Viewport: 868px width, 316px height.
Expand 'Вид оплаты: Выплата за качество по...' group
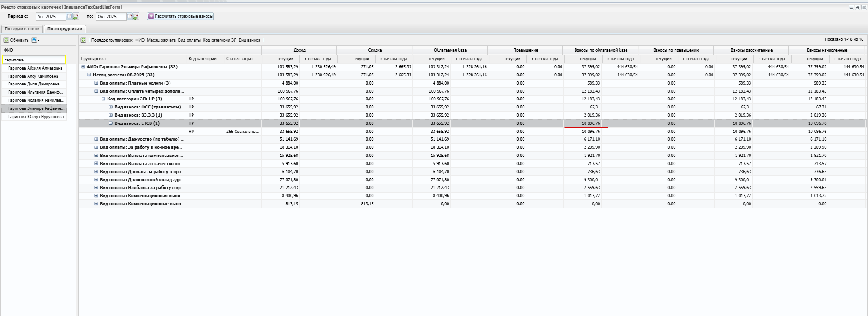tap(96, 164)
